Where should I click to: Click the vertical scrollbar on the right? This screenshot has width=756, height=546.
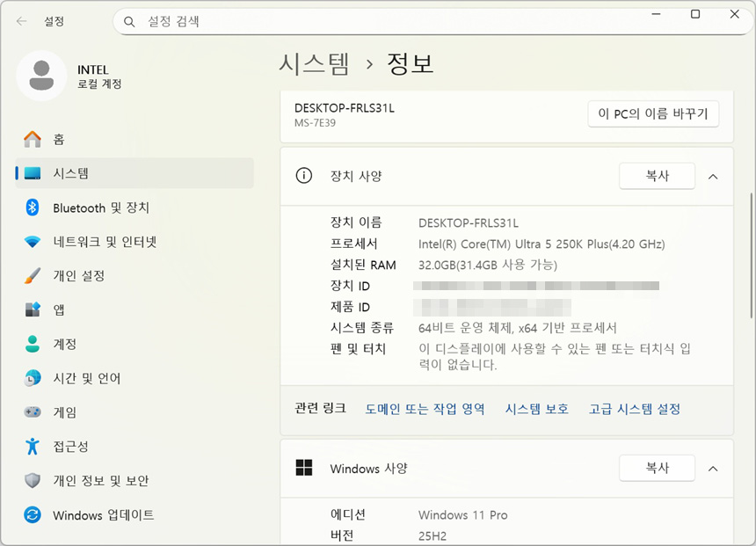tap(751, 264)
